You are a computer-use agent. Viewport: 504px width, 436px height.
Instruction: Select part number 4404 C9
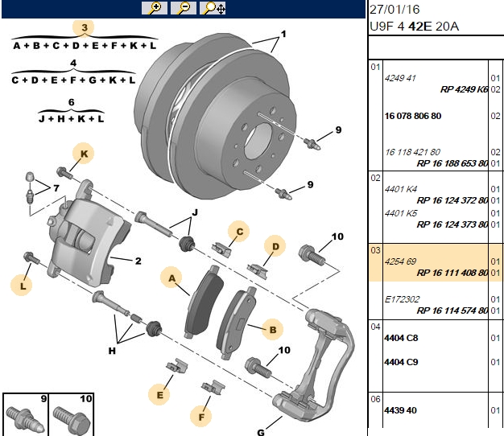tap(401, 362)
